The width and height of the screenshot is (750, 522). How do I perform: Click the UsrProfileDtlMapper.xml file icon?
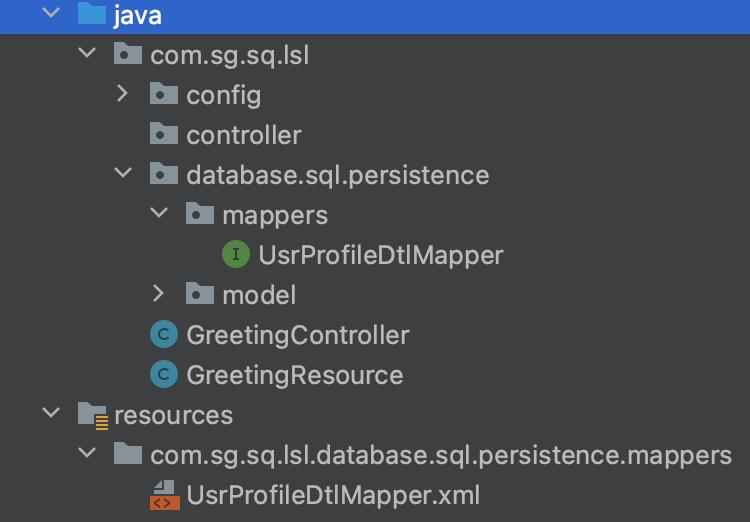[163, 495]
